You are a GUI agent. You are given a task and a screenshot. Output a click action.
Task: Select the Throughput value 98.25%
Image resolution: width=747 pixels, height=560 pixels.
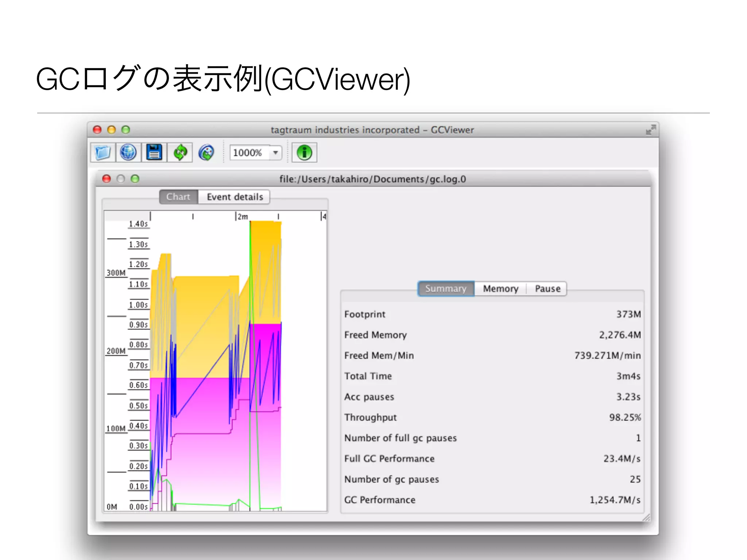point(625,417)
